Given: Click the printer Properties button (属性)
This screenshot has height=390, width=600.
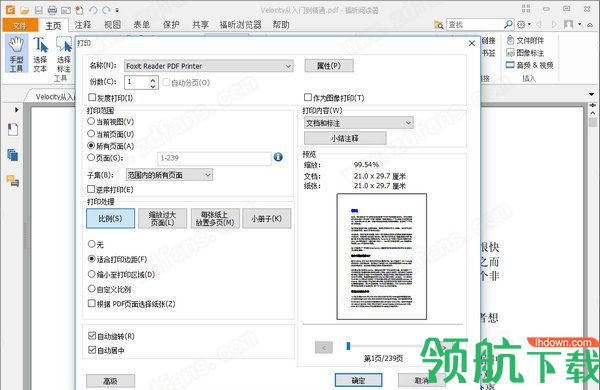Looking at the screenshot, I should 329,65.
